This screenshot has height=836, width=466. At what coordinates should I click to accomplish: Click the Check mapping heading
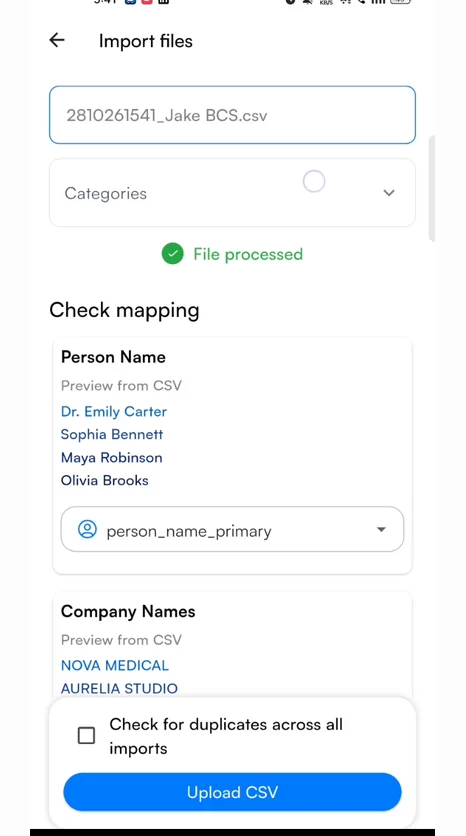pyautogui.click(x=124, y=310)
